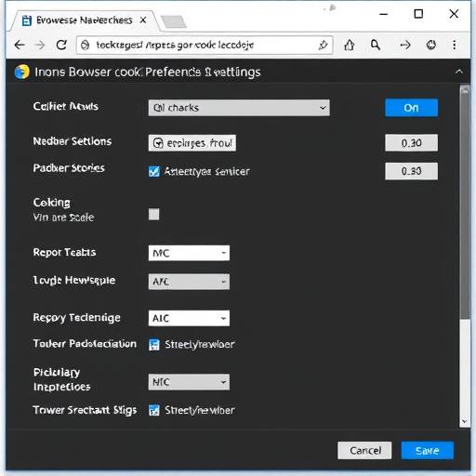Viewport: 476px width, 476px height.
Task: Open the home icon in the toolbar
Action: [x=350, y=46]
